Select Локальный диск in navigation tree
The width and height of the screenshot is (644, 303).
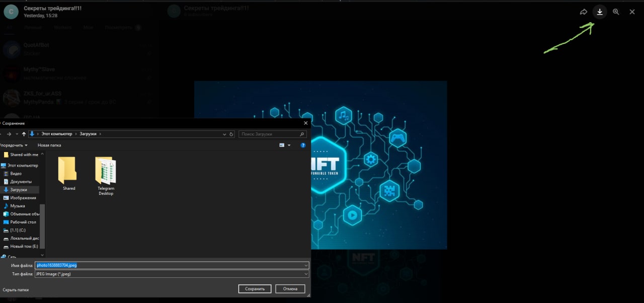[21, 238]
